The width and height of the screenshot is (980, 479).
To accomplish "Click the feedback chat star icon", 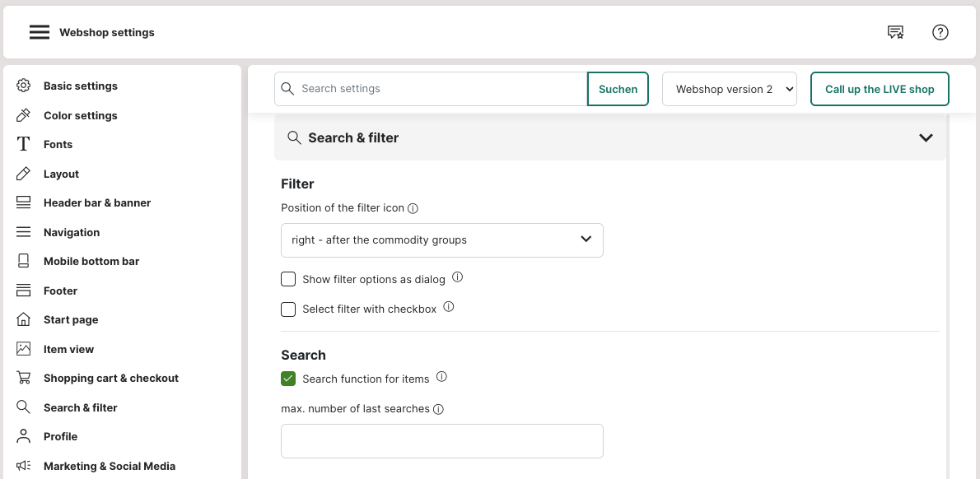I will click(x=895, y=32).
